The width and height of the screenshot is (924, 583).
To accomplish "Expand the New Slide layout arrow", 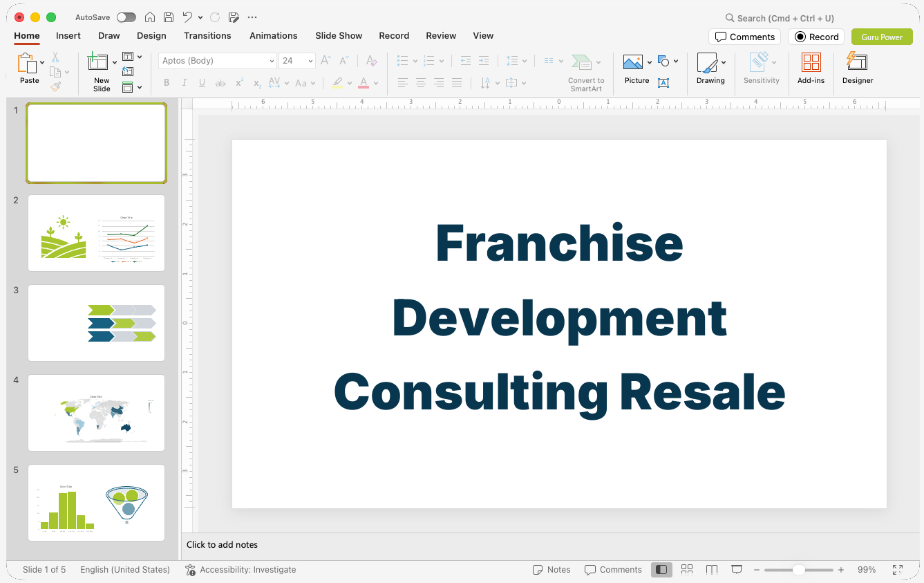I will (115, 62).
